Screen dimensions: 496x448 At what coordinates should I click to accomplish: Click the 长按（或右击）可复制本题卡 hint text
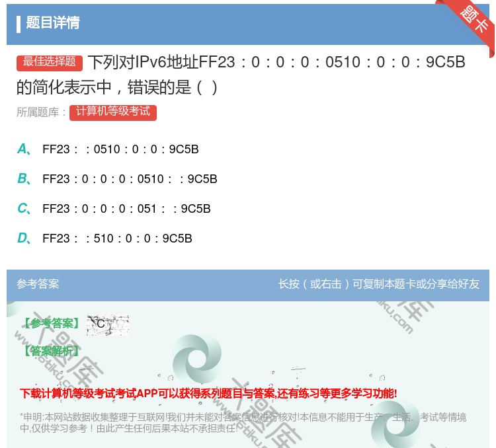pos(379,284)
